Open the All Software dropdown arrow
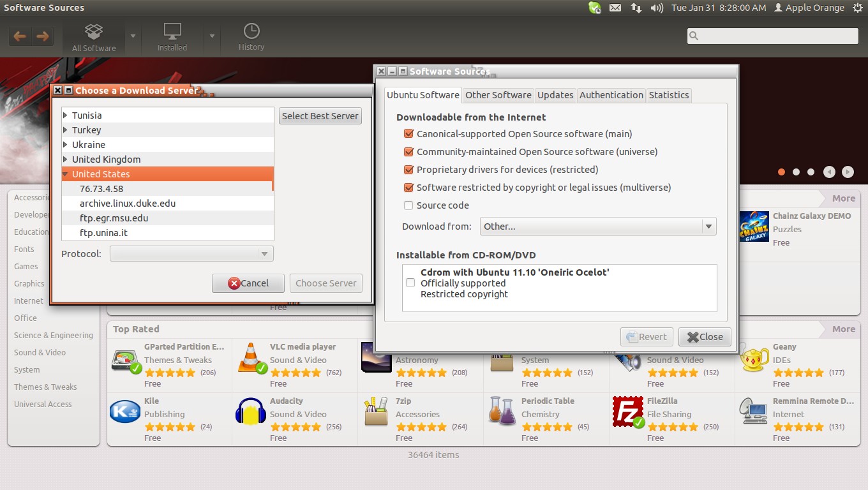 click(133, 36)
